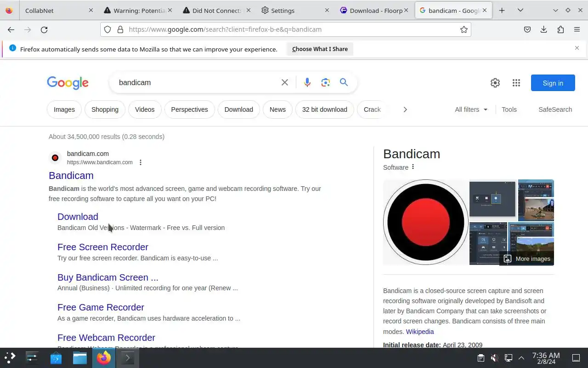588x368 pixels.
Task: Expand hidden system tray icons arrow
Action: (521, 358)
